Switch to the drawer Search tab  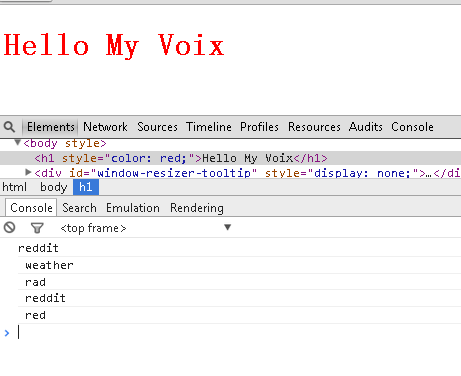(x=79, y=208)
